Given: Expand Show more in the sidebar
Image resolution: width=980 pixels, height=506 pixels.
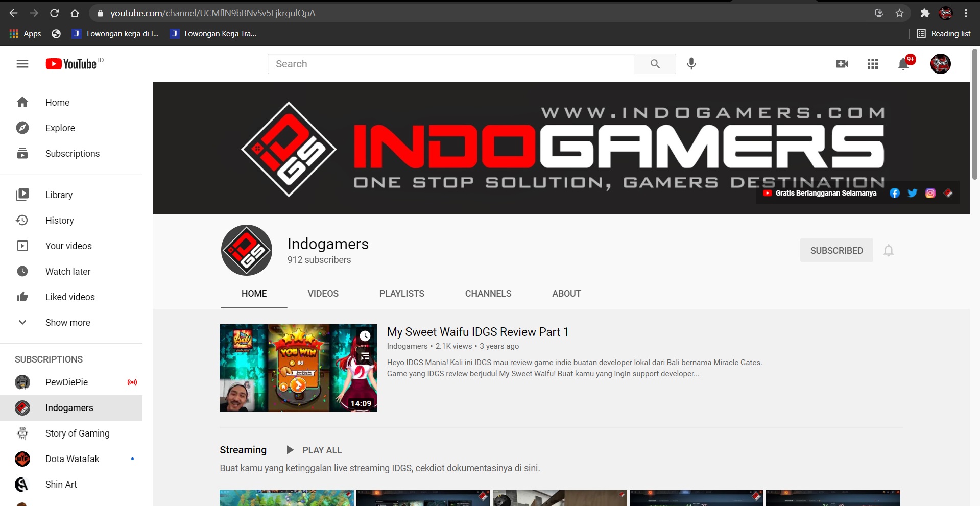Looking at the screenshot, I should pyautogui.click(x=71, y=322).
